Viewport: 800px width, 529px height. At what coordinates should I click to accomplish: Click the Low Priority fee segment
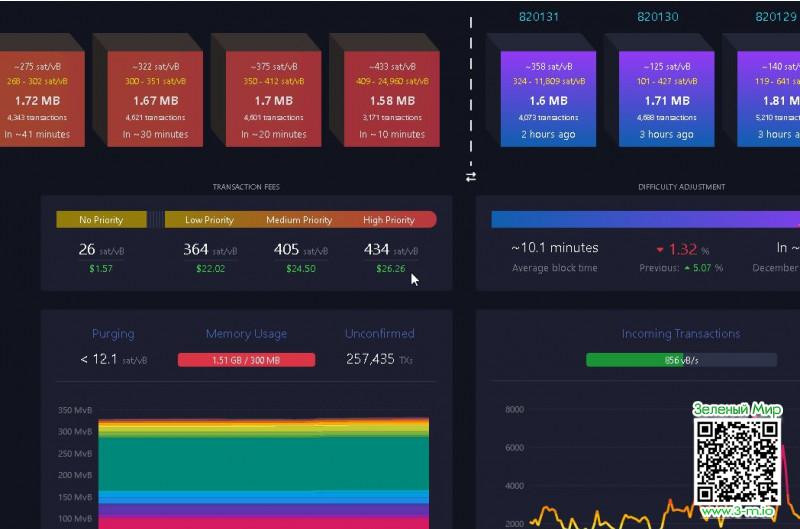209,220
